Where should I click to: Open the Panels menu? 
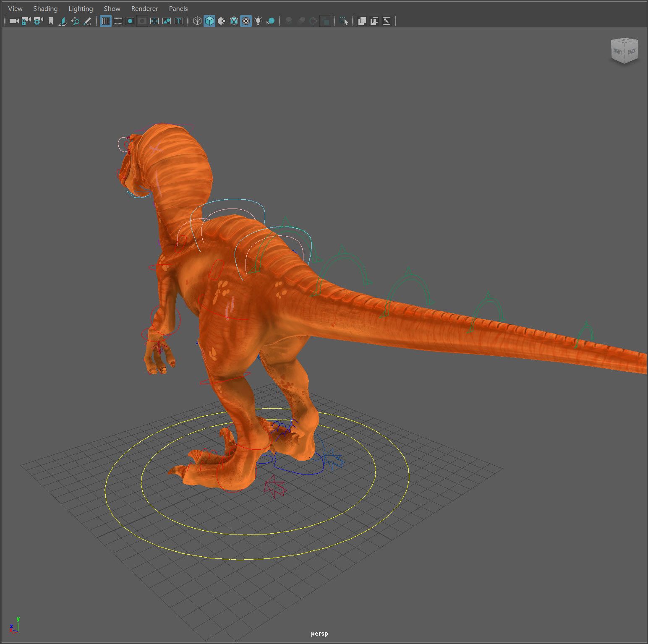(178, 8)
